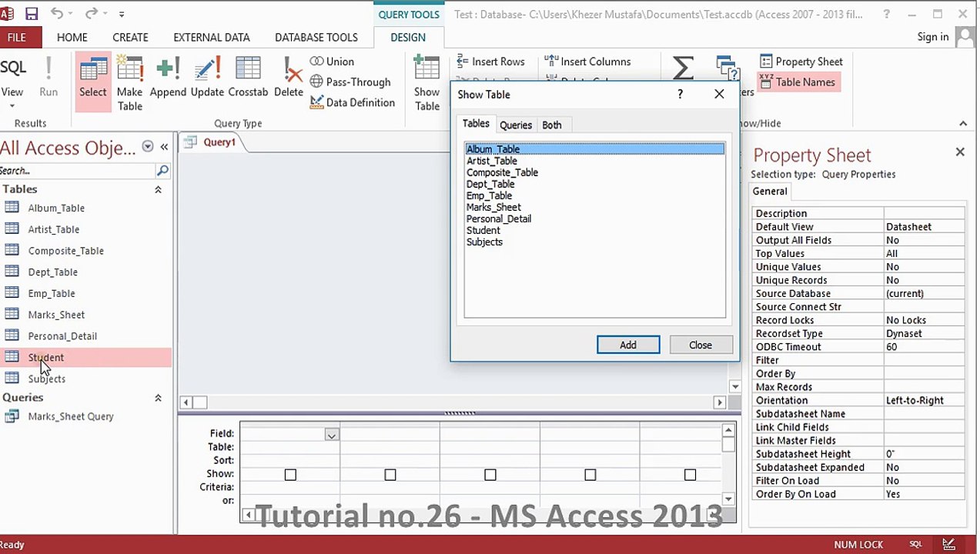This screenshot has height=554, width=980.
Task: Switch to Both tab in Show Table dialog
Action: (x=552, y=125)
